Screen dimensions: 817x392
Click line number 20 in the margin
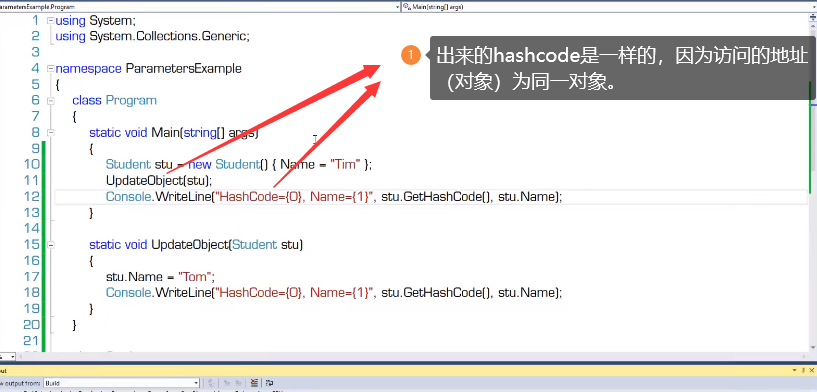click(31, 325)
